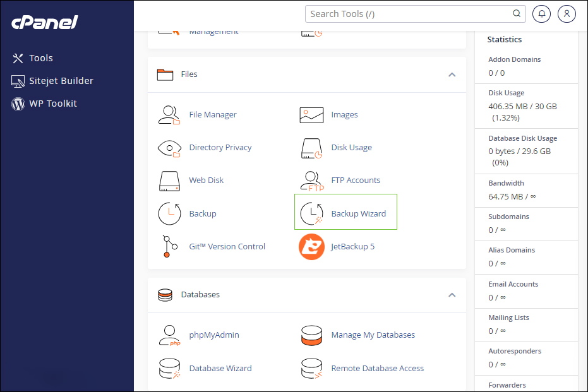This screenshot has height=392, width=588.
Task: Click the Bandwidth statistic label
Action: pos(506,183)
